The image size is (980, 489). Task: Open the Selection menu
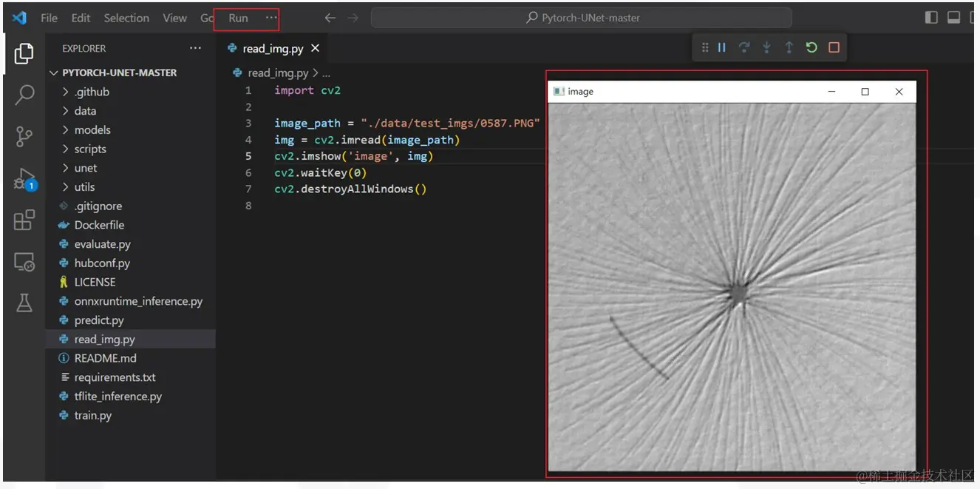[126, 18]
